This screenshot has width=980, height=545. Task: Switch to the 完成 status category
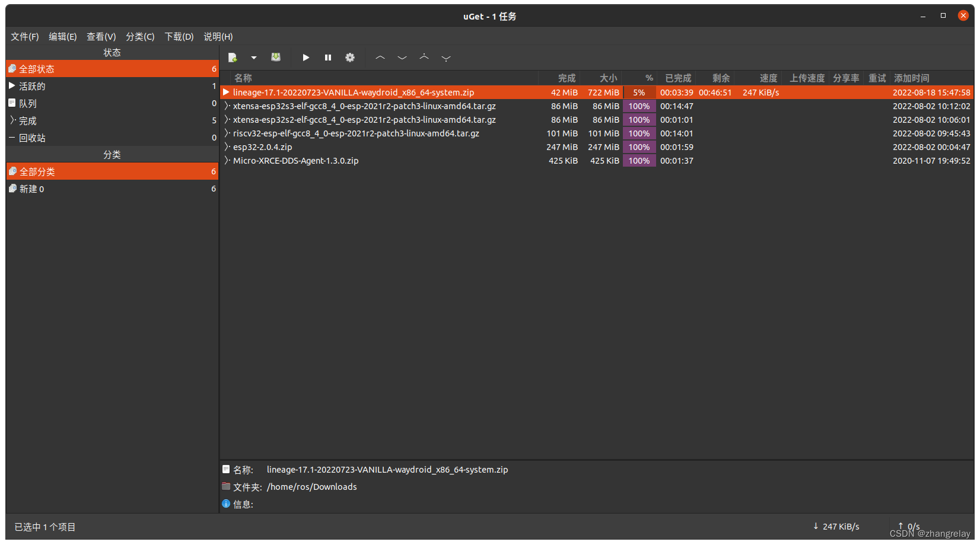click(x=27, y=120)
